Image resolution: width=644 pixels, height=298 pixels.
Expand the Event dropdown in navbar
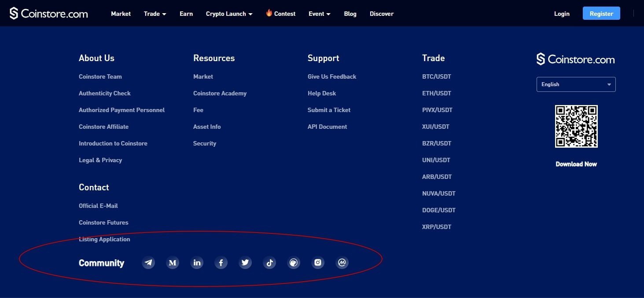(x=319, y=14)
